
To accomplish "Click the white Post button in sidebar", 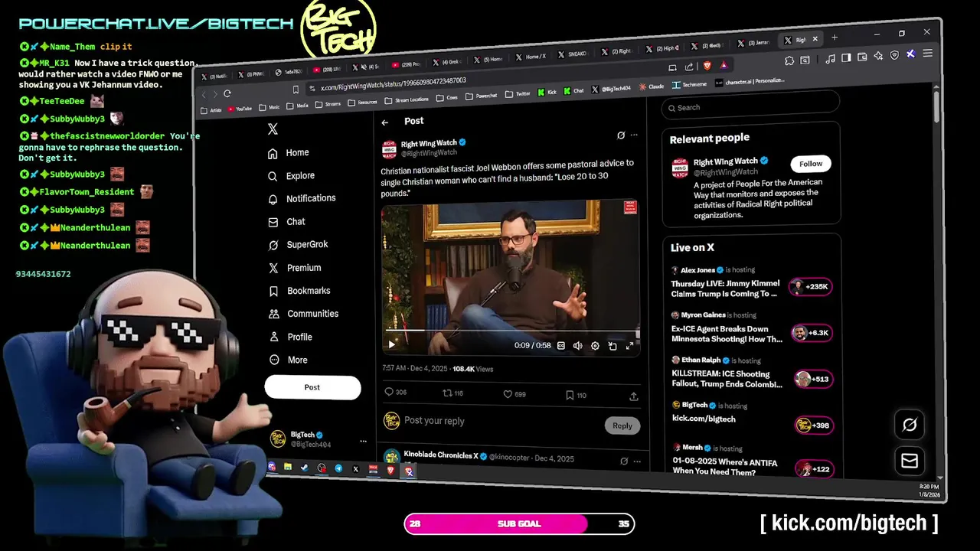I will (x=312, y=387).
